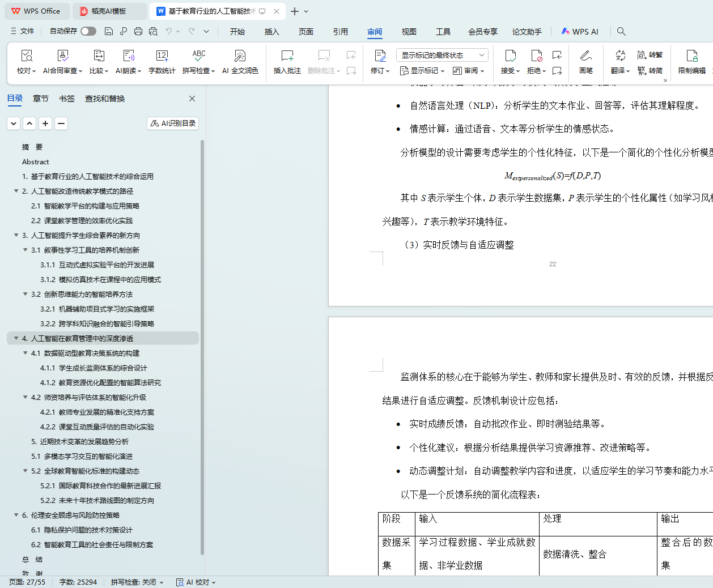The image size is (713, 588).
Task: Click the search magnifier icon in menu bar
Action: pos(621,32)
